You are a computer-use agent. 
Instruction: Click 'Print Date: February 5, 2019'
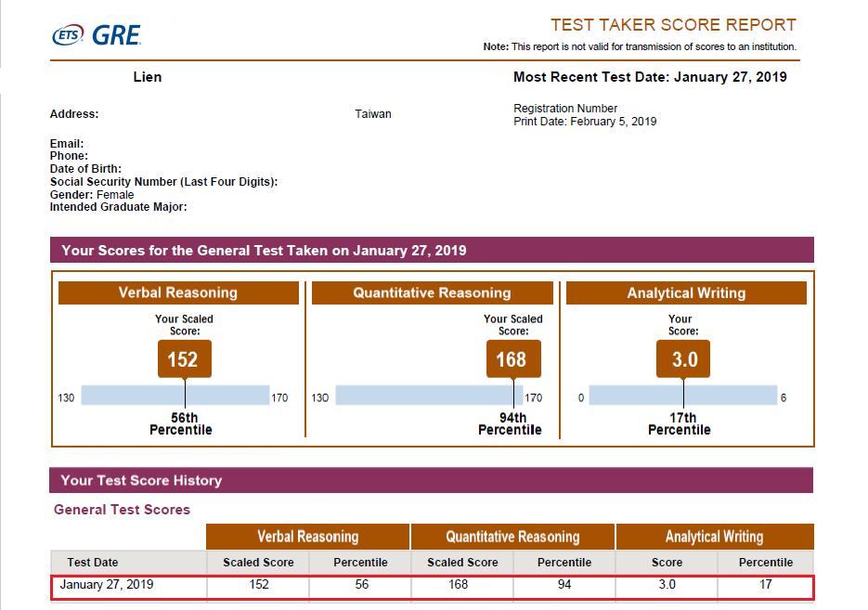[x=585, y=122]
